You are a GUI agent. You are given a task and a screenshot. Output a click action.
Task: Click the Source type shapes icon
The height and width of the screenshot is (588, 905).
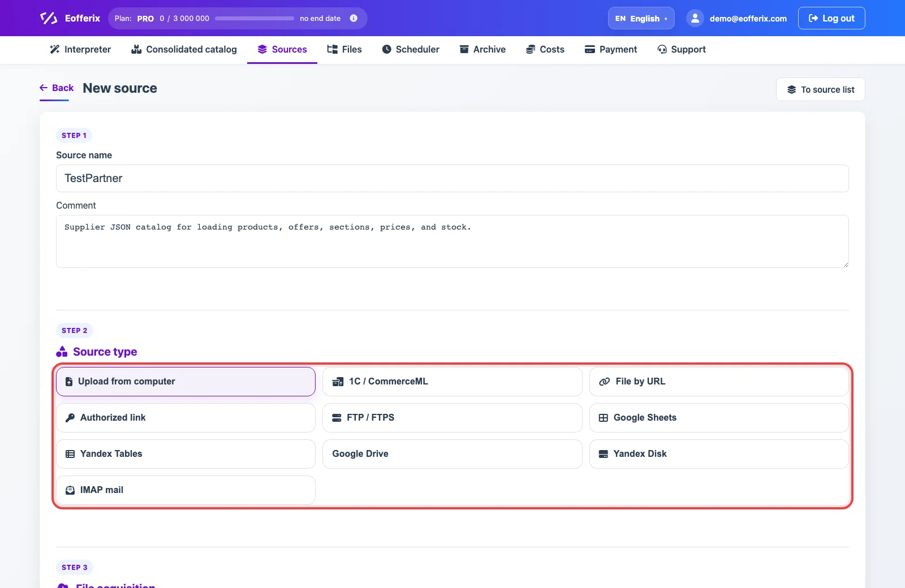pos(62,352)
